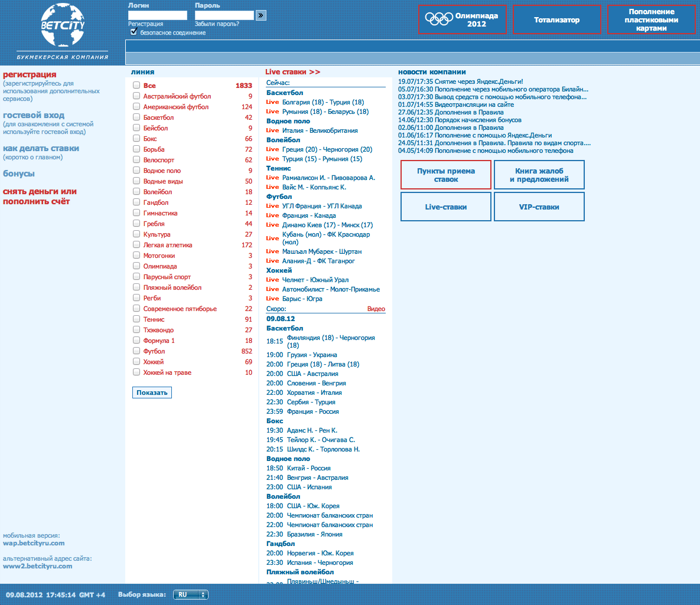
Task: Tick the Теннис checkbox
Action: (x=136, y=319)
